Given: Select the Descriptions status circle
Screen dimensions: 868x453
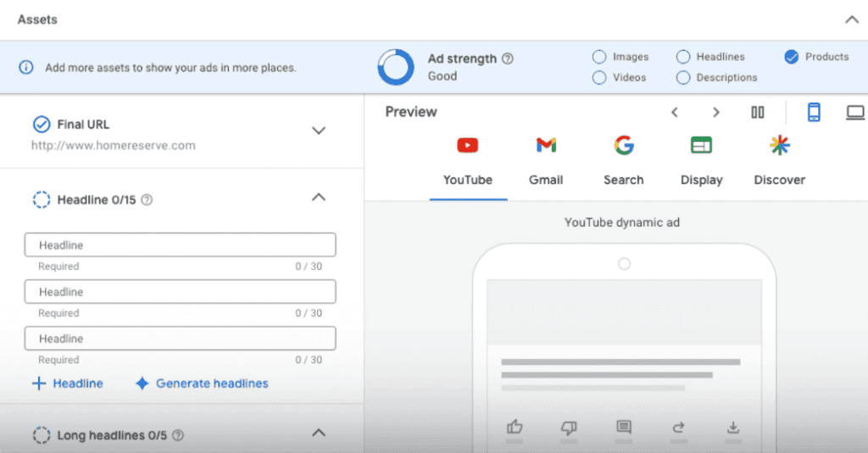Looking at the screenshot, I should [683, 77].
